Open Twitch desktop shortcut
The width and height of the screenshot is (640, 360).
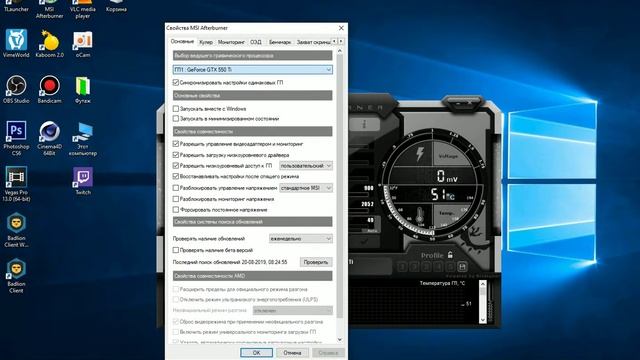[x=83, y=180]
